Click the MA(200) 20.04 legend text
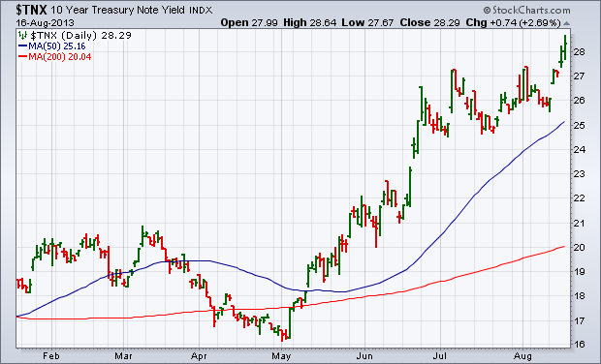601x364 pixels. point(60,57)
